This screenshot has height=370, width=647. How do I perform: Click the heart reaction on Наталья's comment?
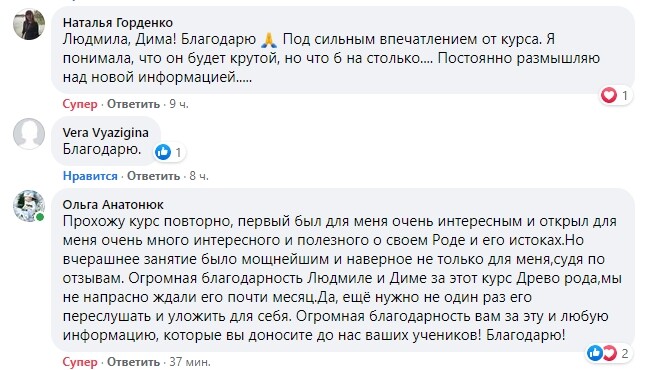[x=609, y=95]
